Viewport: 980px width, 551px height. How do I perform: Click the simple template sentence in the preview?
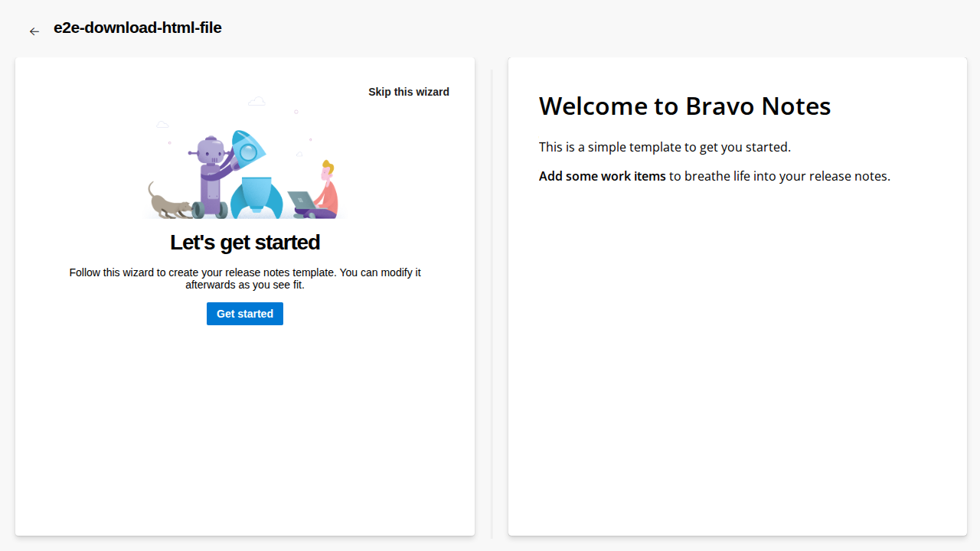pyautogui.click(x=665, y=147)
